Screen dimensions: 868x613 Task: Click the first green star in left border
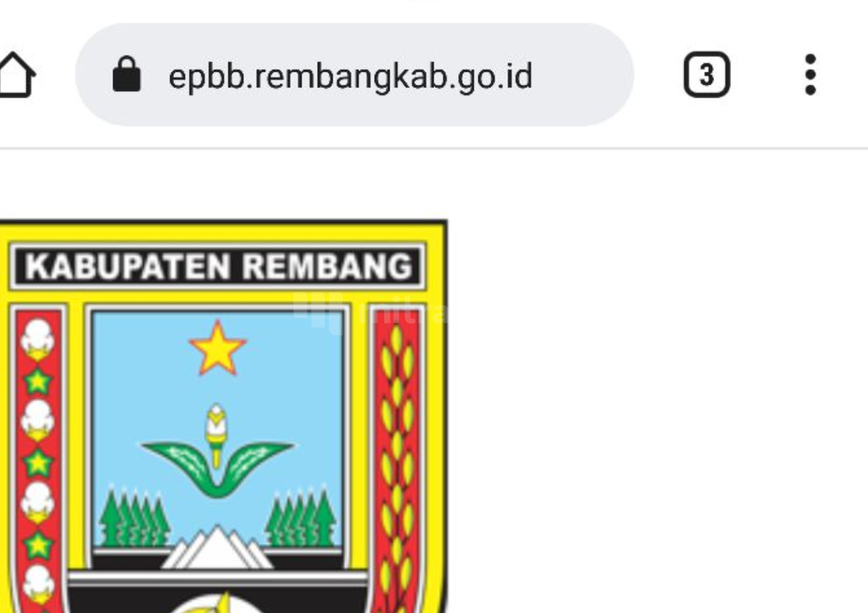coord(37,381)
